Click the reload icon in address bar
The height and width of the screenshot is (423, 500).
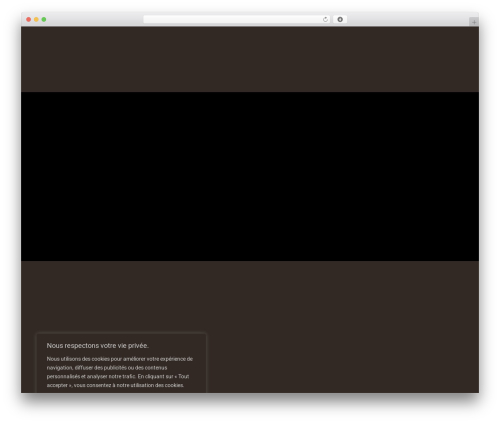point(325,20)
